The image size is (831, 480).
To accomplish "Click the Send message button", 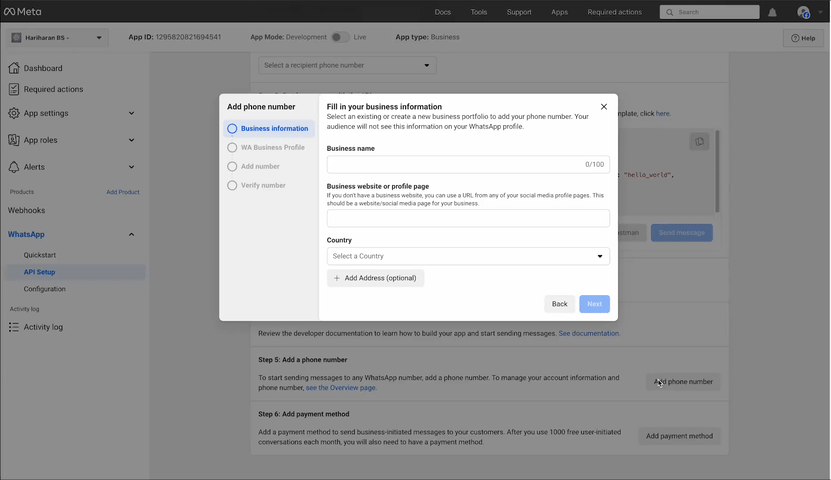I will (x=682, y=233).
